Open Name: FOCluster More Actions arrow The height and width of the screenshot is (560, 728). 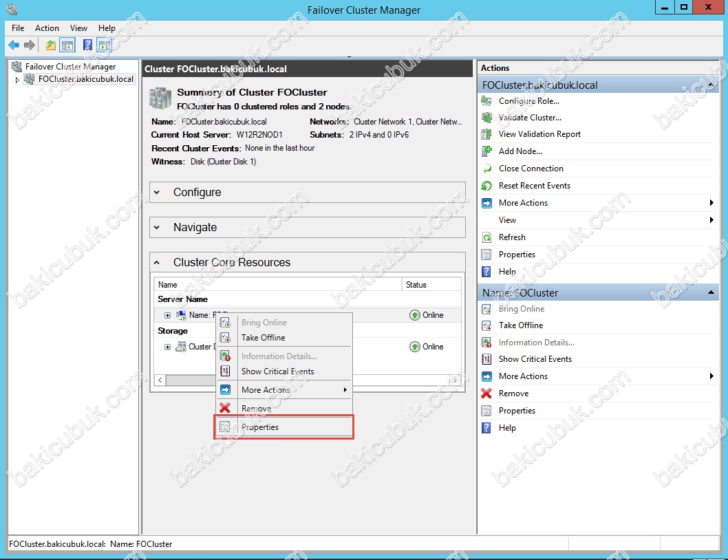[x=711, y=376]
